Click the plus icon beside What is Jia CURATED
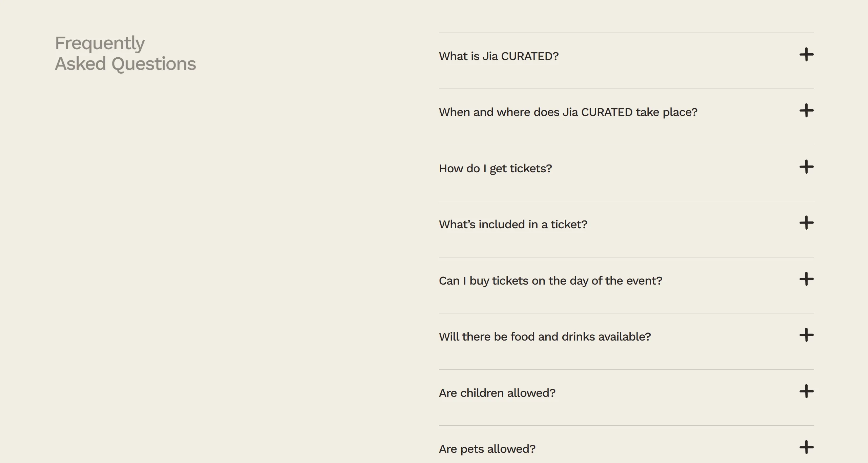This screenshot has height=463, width=868. point(806,55)
